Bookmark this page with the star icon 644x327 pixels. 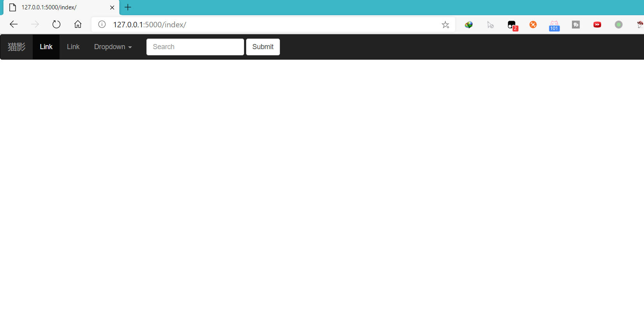click(445, 25)
